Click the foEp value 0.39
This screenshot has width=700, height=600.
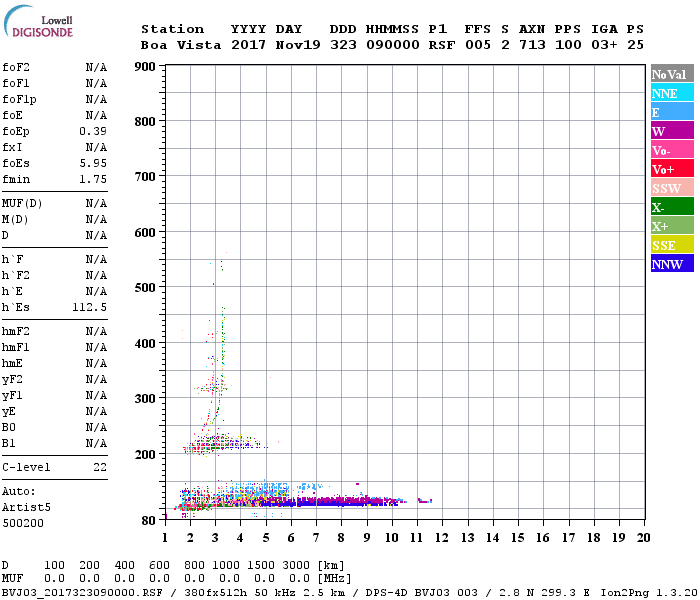[x=95, y=131]
